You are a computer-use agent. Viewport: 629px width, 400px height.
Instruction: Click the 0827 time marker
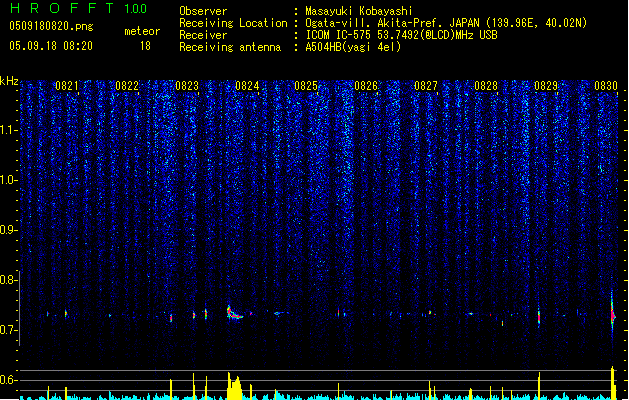[x=426, y=86]
